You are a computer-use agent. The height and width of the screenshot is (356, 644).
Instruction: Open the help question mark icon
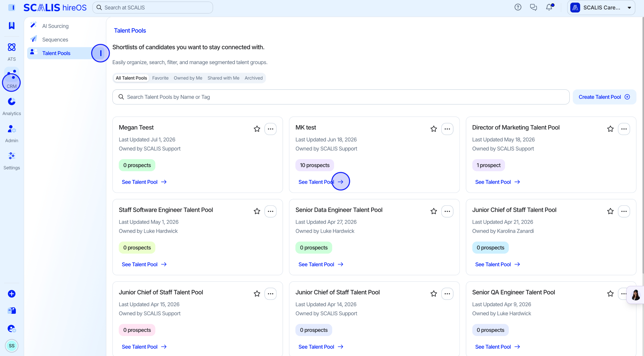point(518,7)
